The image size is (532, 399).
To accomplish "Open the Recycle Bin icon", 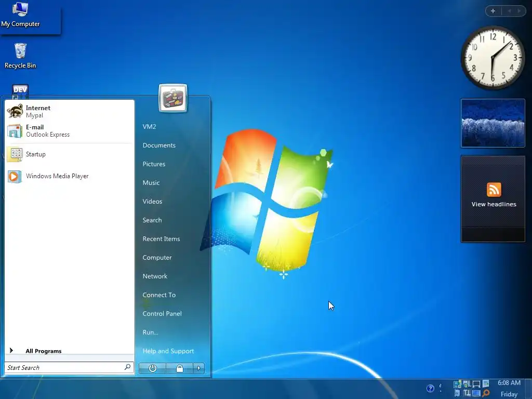I will click(20, 56).
